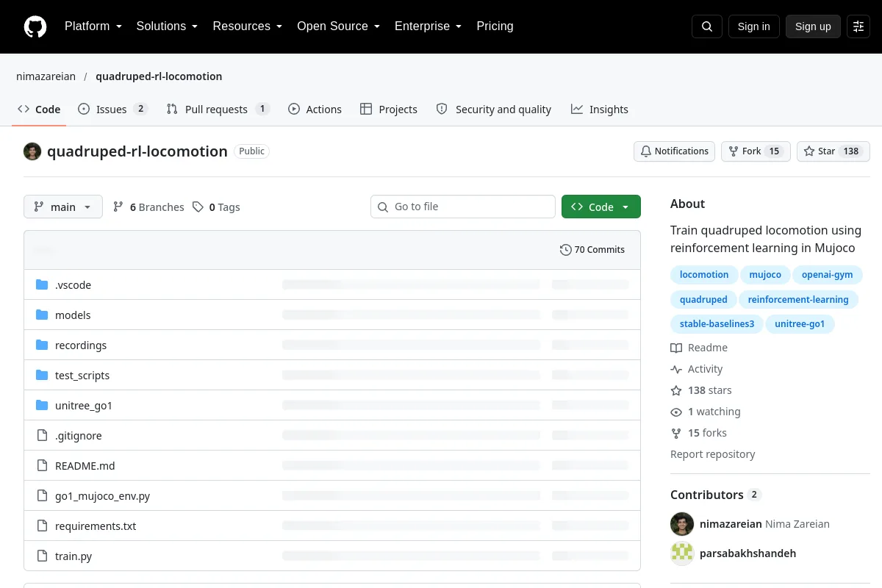Click the Go to file search field
Viewport: 882px width, 588px height.
click(x=463, y=207)
